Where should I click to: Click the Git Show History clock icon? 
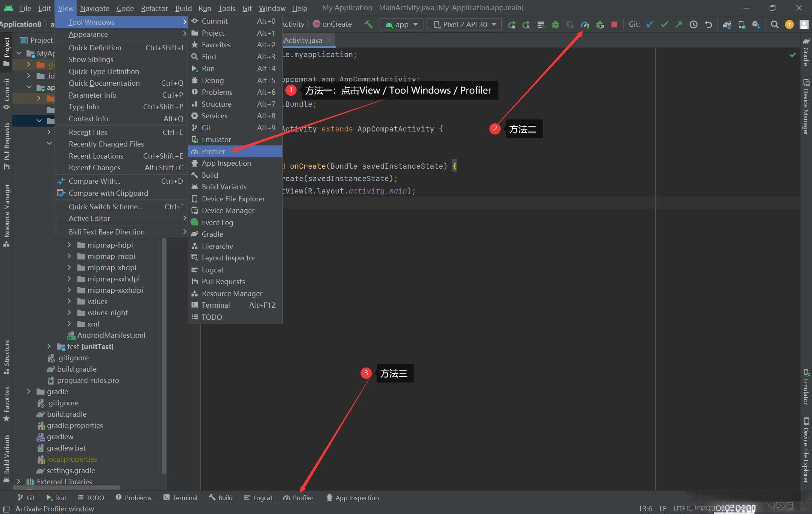694,24
